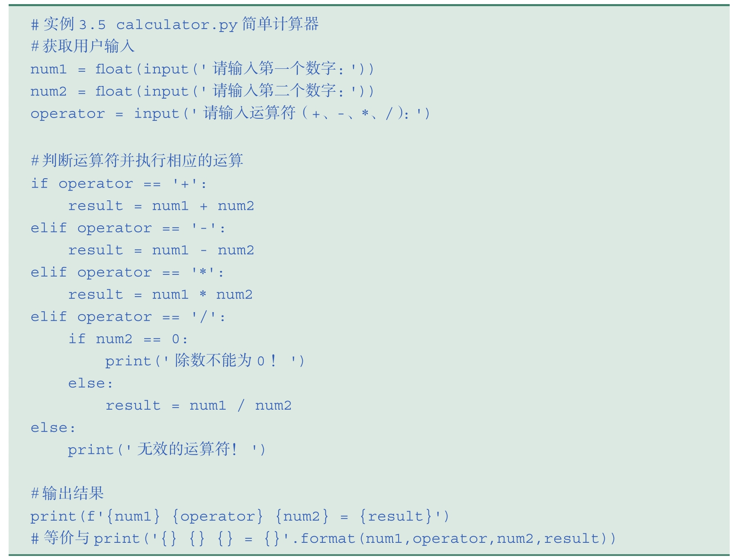Click the "if operator == '+'" line
The image size is (735, 560).
coord(118,184)
